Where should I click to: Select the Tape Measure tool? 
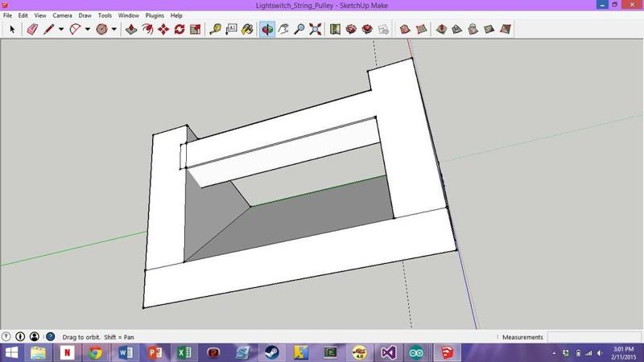pyautogui.click(x=215, y=29)
